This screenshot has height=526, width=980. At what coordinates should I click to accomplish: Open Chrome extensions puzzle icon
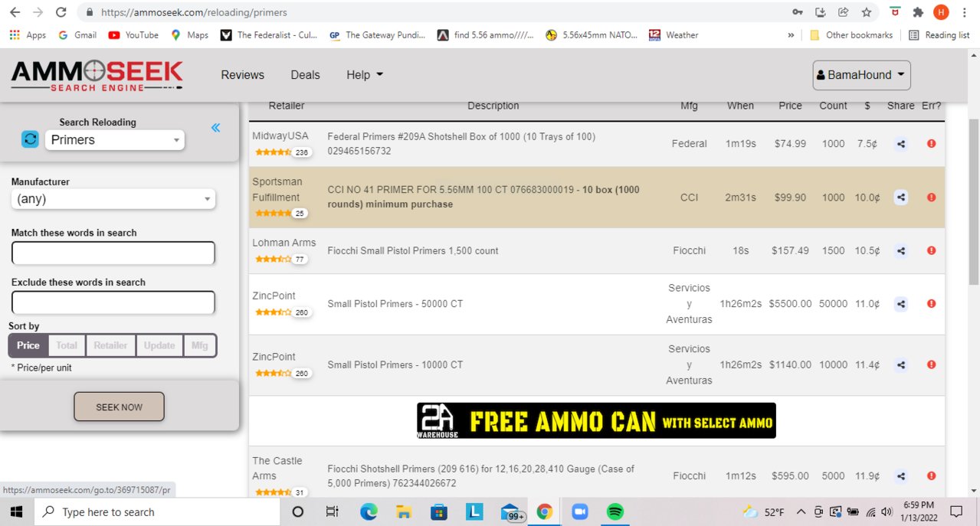click(x=918, y=12)
